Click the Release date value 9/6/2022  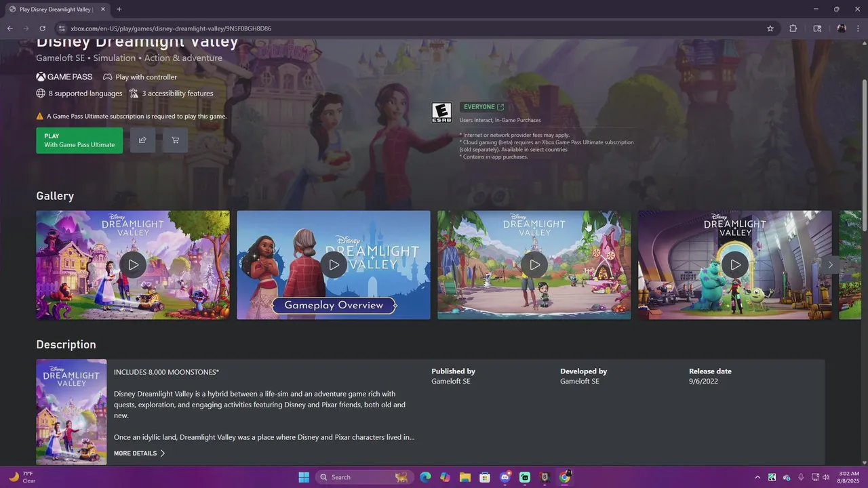703,382
